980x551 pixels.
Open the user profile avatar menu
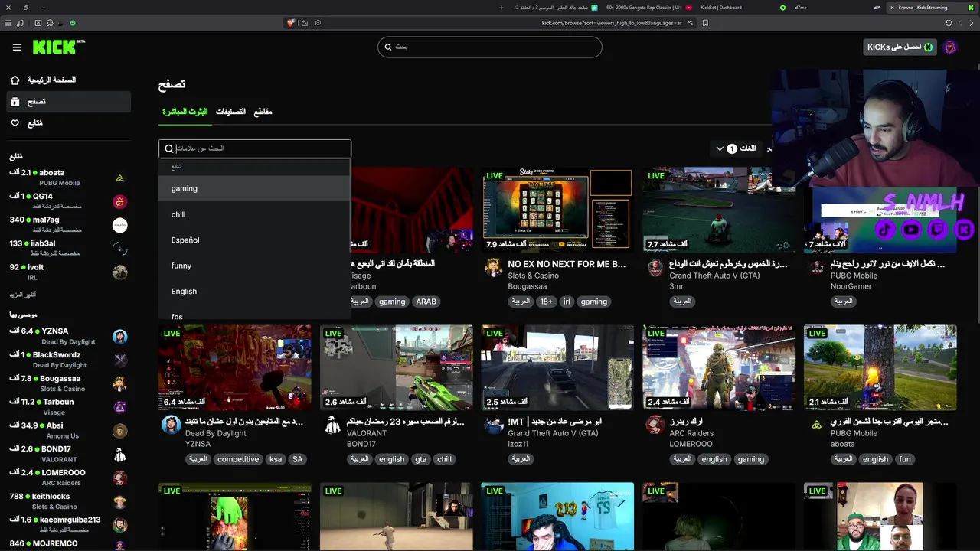(x=950, y=47)
